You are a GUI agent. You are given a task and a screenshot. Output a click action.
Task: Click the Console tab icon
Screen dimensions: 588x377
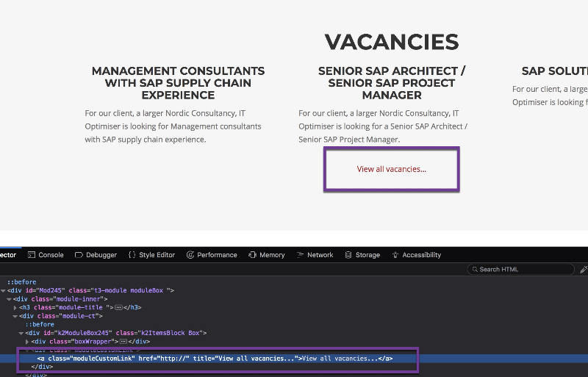pyautogui.click(x=32, y=255)
